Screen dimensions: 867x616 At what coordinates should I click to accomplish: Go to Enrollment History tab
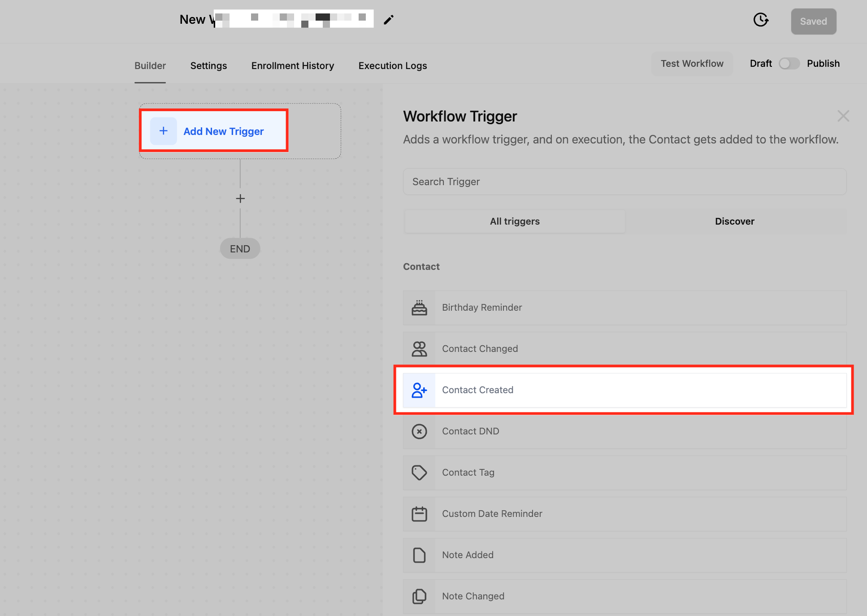coord(292,66)
